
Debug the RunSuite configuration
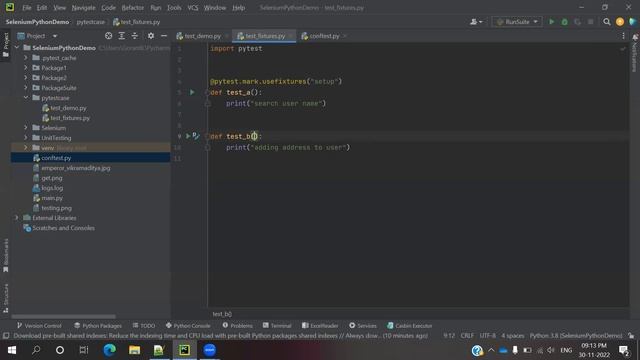[564, 22]
